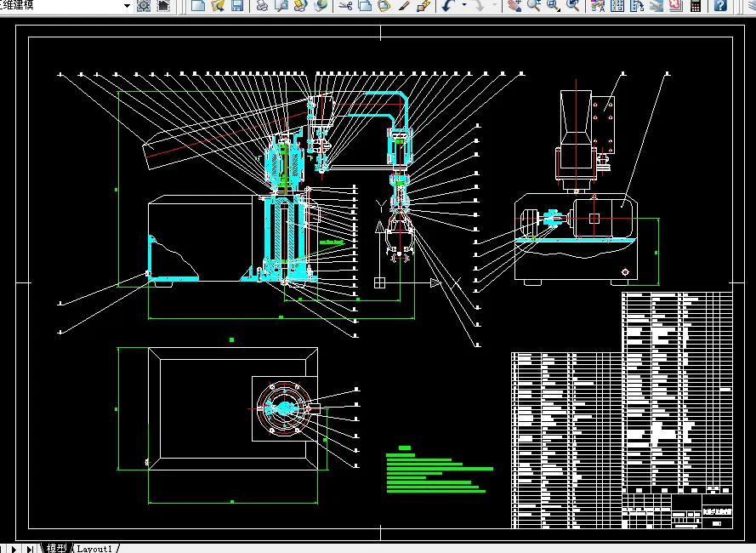Viewport: 756px width, 553px height.
Task: Select the Match Properties brush icon
Action: pos(404,6)
